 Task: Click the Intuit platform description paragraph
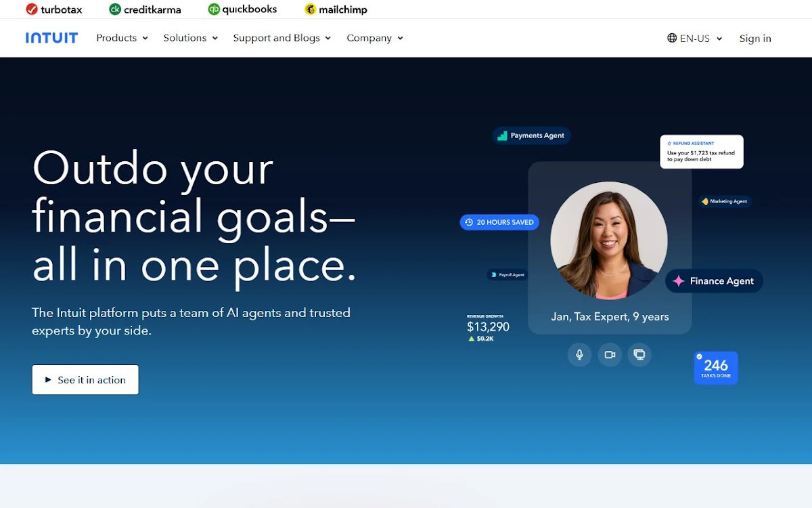191,322
